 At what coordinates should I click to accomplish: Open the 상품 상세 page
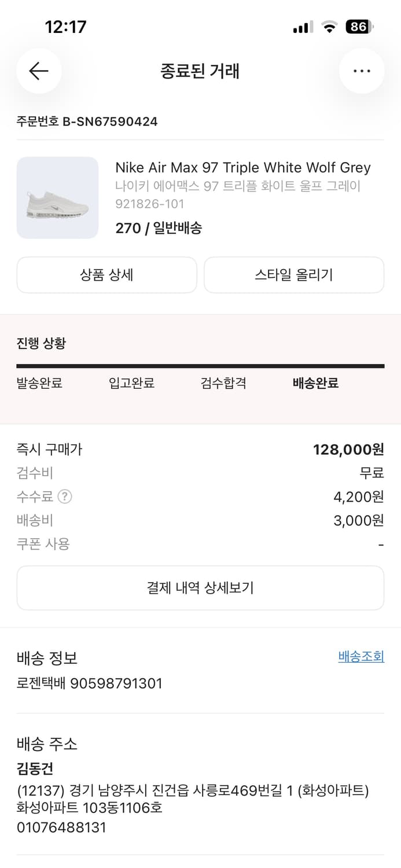(106, 275)
